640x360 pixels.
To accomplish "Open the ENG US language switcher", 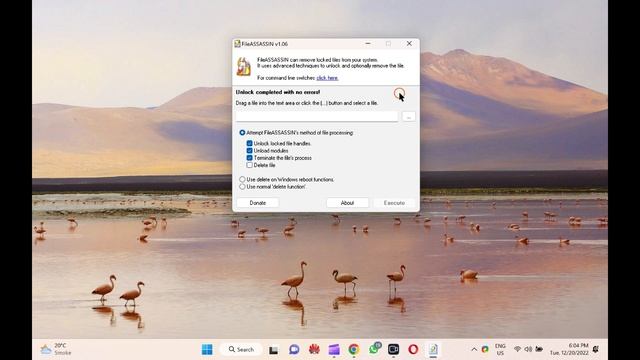I will click(500, 349).
